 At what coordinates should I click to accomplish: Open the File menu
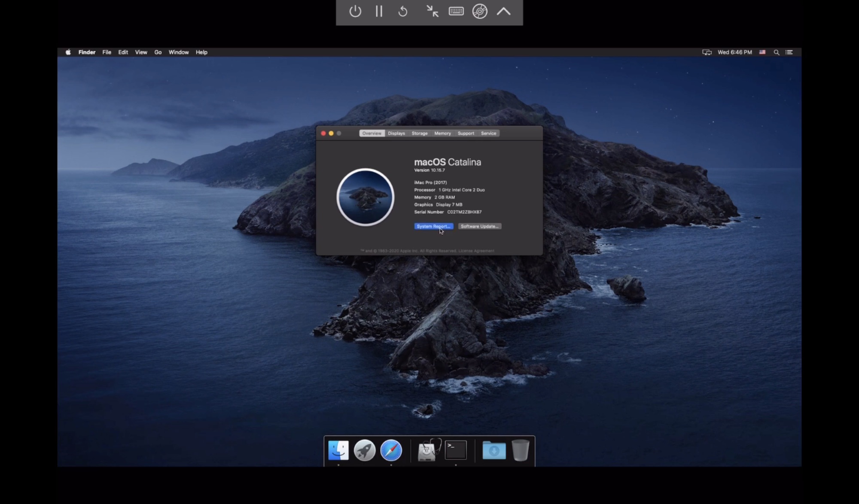click(107, 52)
